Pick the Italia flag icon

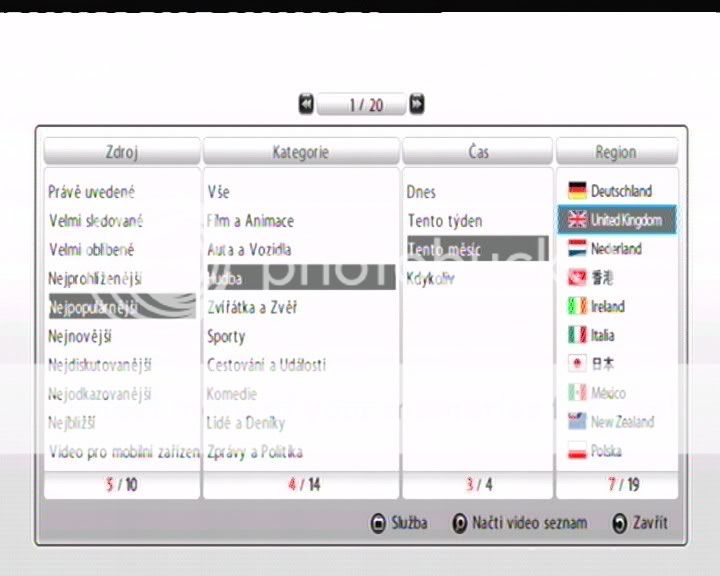[x=576, y=335]
